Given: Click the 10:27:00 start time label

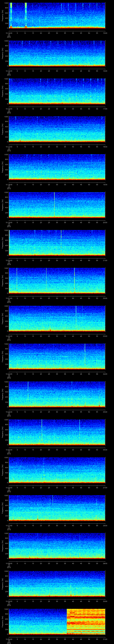Looking at the screenshot, I should (x=9, y=525).
